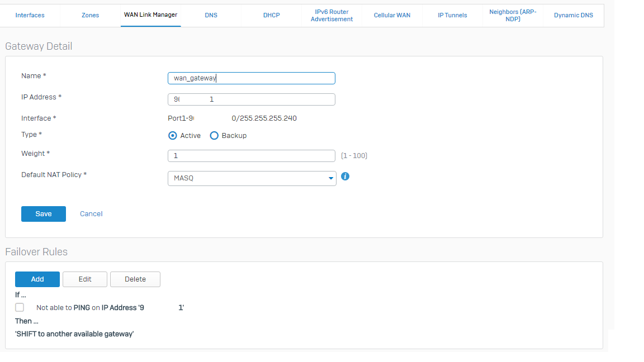Open the DHCP tab
The image size is (644, 362).
pyautogui.click(x=271, y=15)
